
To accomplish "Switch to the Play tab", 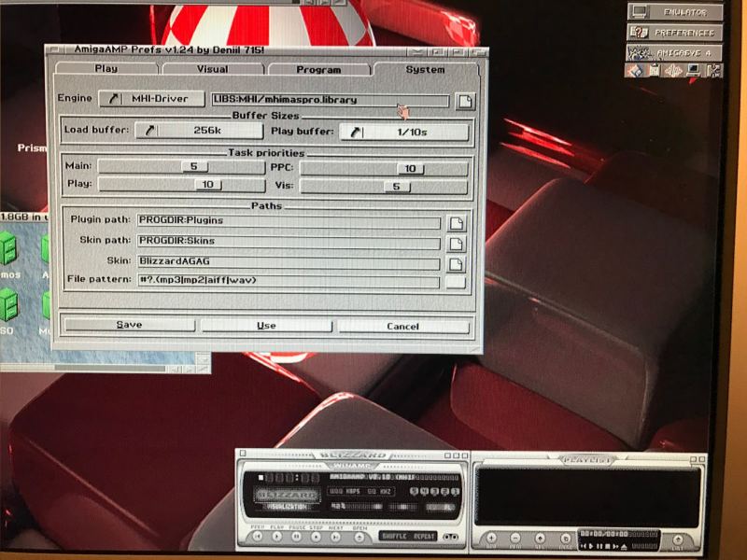I will [x=106, y=68].
